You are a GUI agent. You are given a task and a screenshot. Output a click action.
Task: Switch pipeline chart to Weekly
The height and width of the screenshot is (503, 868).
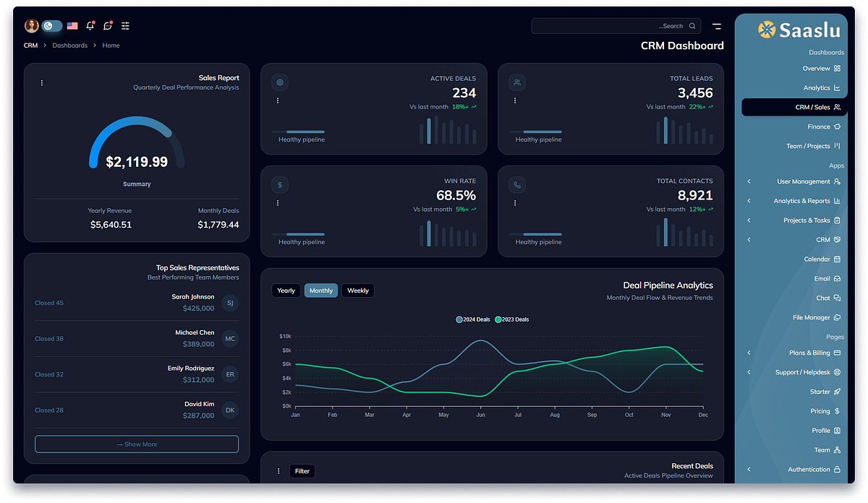358,291
